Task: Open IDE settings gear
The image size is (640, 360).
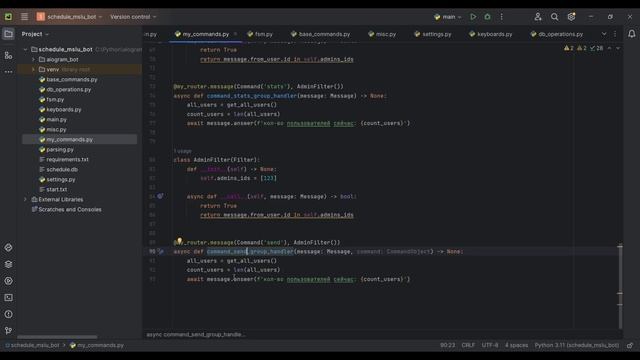Action: pos(571,17)
